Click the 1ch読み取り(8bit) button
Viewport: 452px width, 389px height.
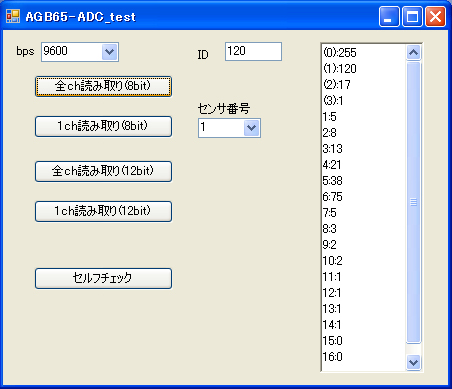pos(103,126)
